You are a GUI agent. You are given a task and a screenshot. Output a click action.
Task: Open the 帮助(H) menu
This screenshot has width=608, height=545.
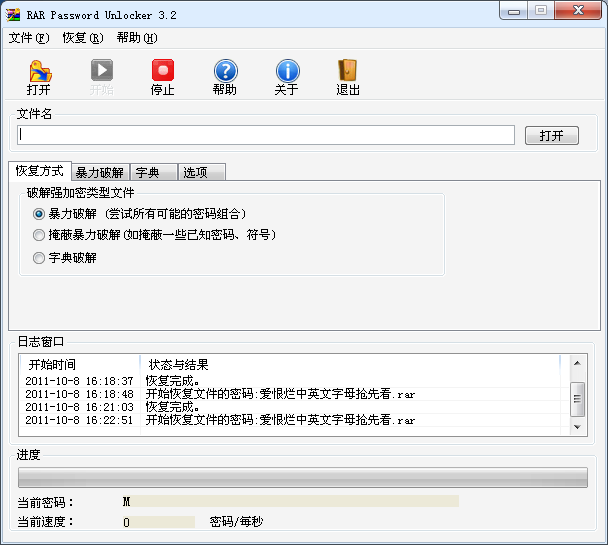coord(137,38)
